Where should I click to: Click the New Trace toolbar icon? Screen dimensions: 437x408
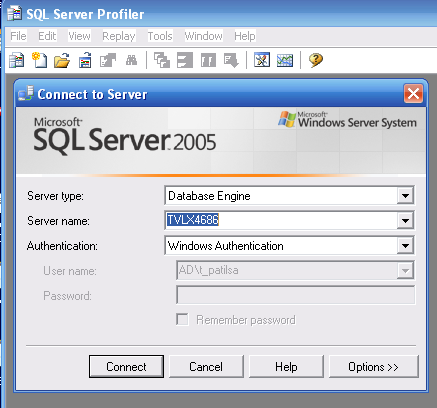coord(16,60)
